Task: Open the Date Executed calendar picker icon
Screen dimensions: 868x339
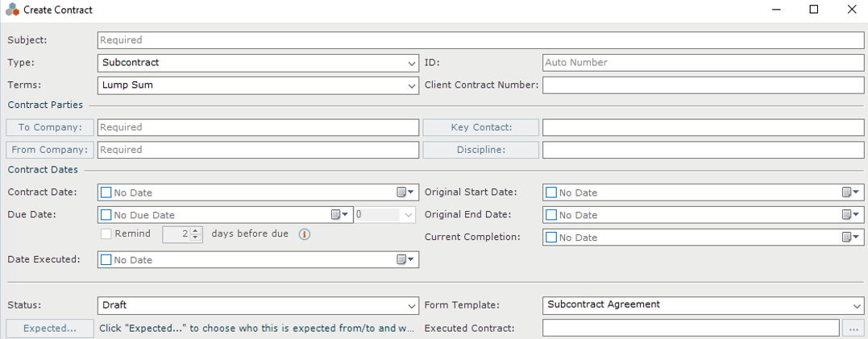Action: click(x=405, y=259)
